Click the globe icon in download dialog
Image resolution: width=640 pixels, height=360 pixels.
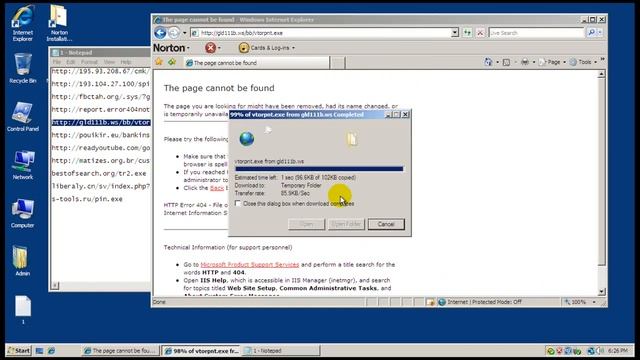click(247, 139)
